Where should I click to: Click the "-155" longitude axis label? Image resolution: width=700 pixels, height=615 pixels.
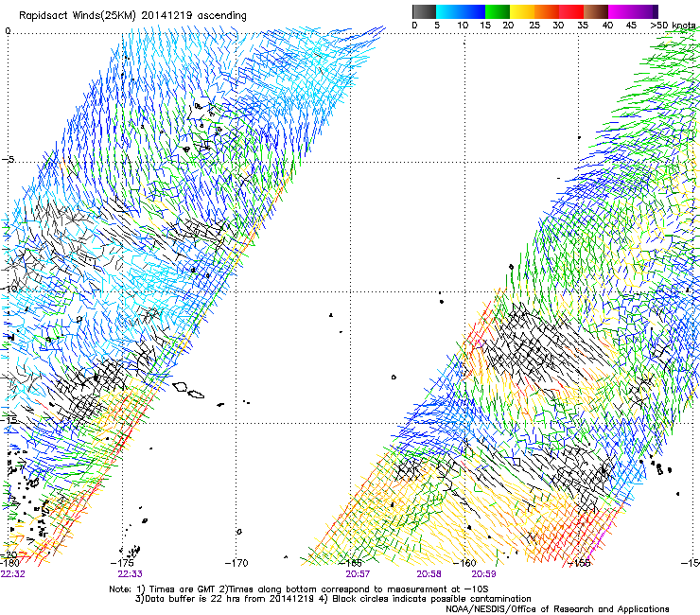579,563
